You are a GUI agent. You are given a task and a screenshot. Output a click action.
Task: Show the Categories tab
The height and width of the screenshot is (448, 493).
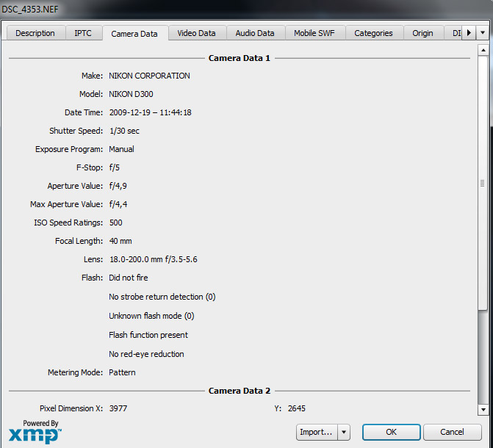coord(373,33)
